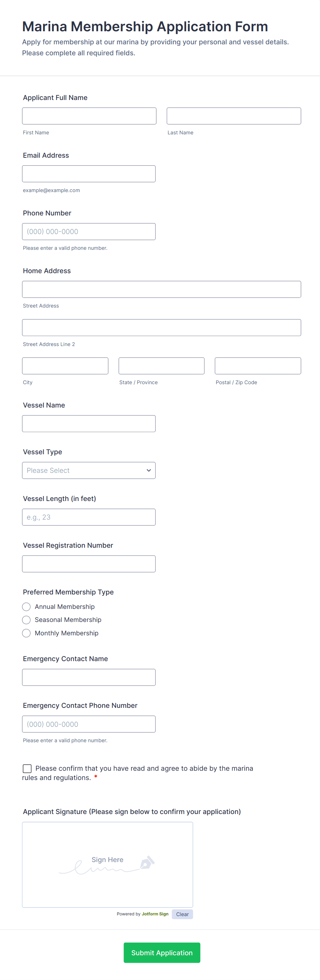Clear the signature pad
Image resolution: width=320 pixels, height=980 pixels.
pyautogui.click(x=182, y=914)
